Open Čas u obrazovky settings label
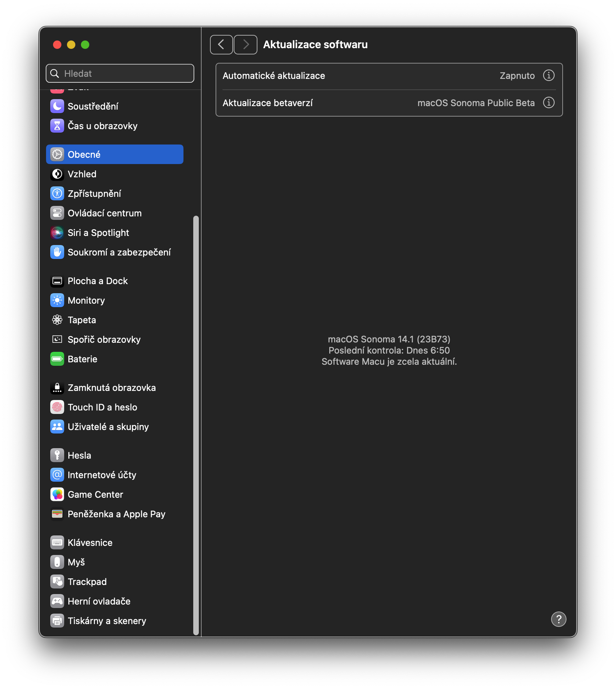 coord(103,126)
